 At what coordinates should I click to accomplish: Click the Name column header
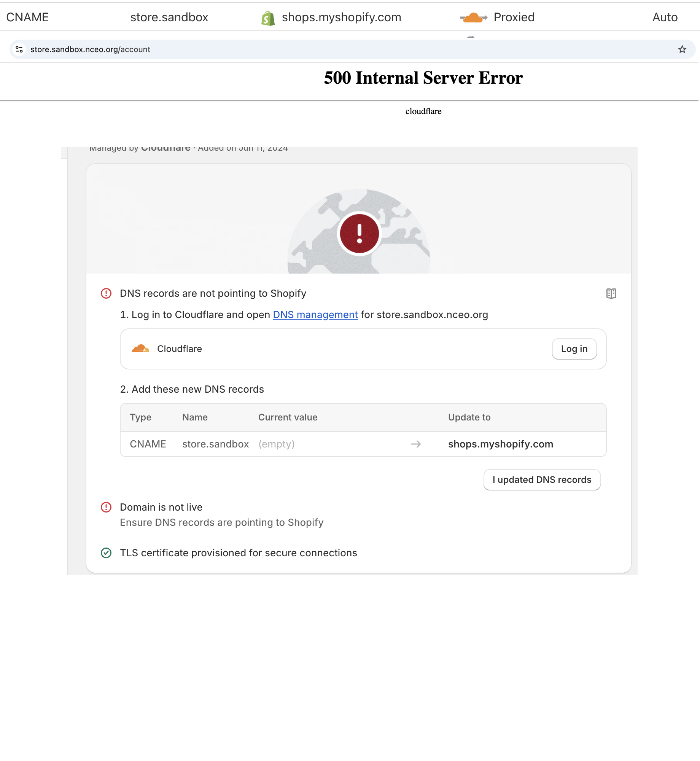195,417
